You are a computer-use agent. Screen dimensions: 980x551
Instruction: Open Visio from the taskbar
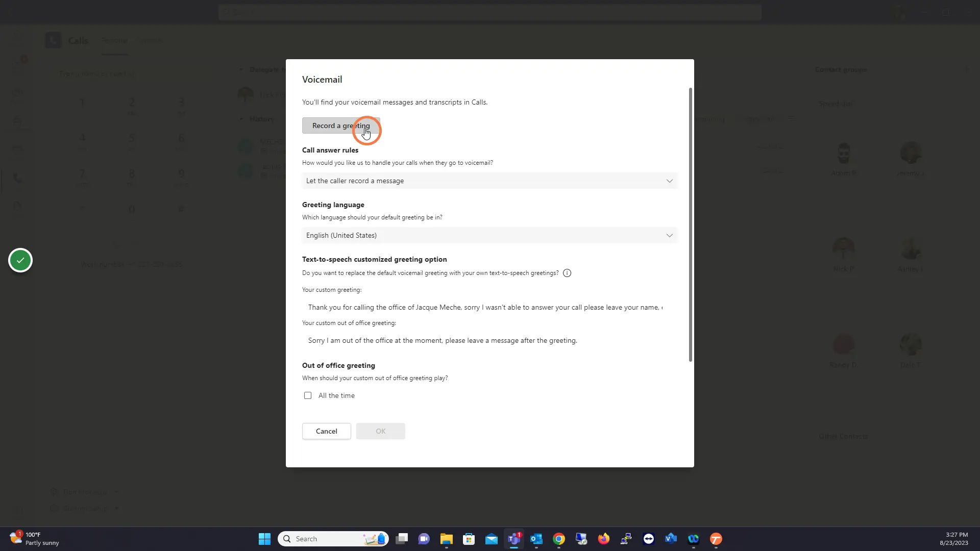coord(671,539)
